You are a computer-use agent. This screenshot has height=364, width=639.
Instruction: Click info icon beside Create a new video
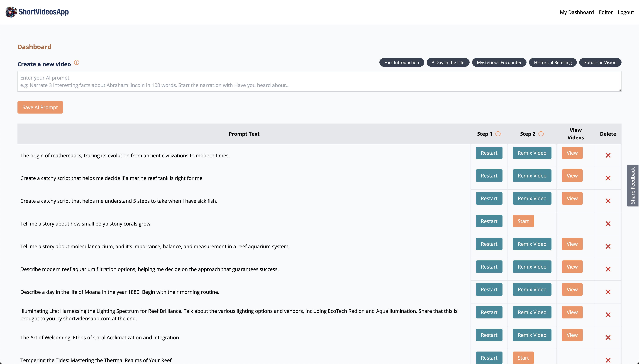pyautogui.click(x=77, y=63)
